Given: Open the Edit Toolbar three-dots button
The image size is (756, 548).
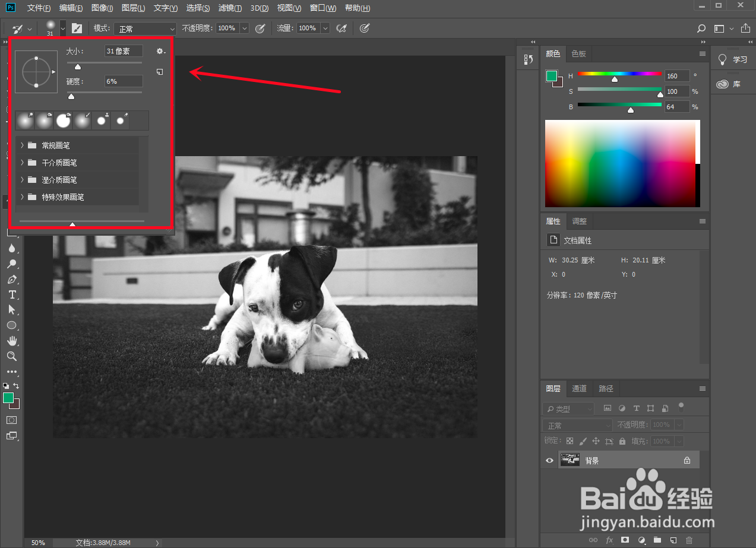Looking at the screenshot, I should coord(12,372).
